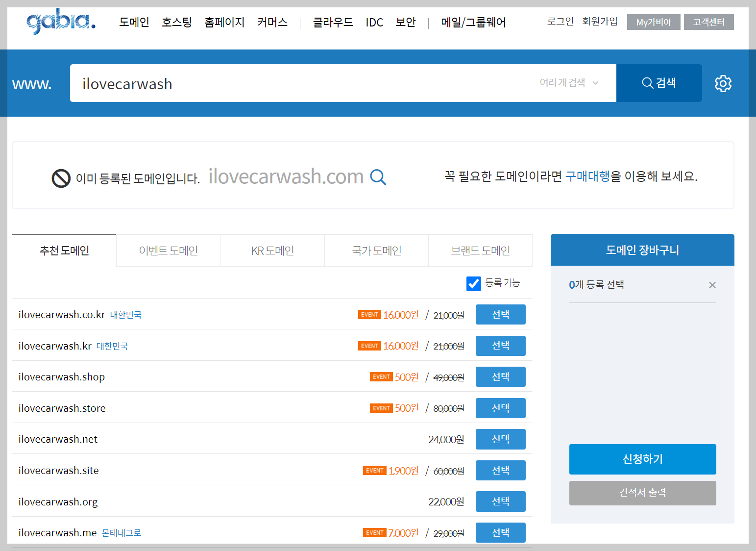Click the 도메인 장바구니 header
This screenshot has height=551, width=756.
point(642,250)
